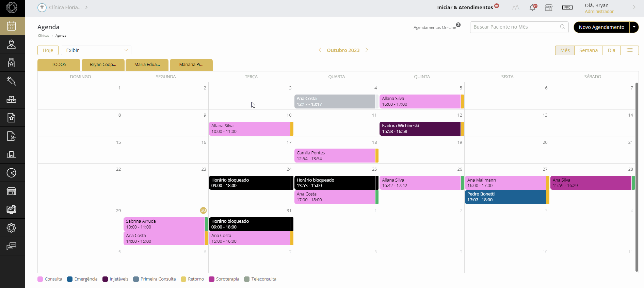This screenshot has height=288, width=644.
Task: Click the Soroterapia legend color swatch
Action: click(211, 279)
